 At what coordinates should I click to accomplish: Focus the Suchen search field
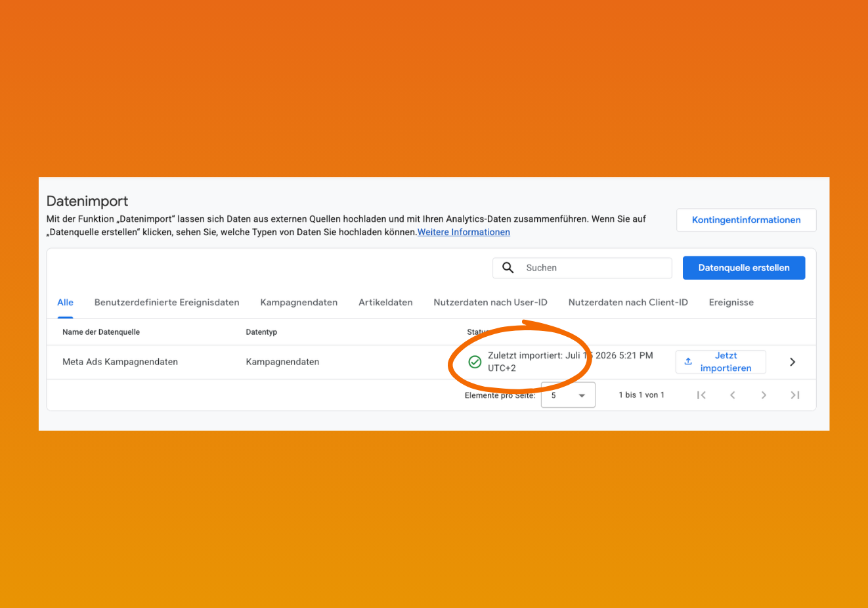582,268
